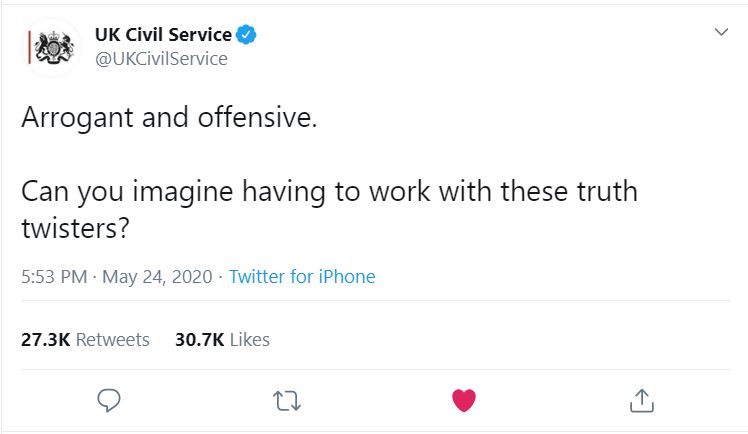Image resolution: width=748 pixels, height=434 pixels.
Task: Click the @UKCivilService handle
Action: coord(161,59)
